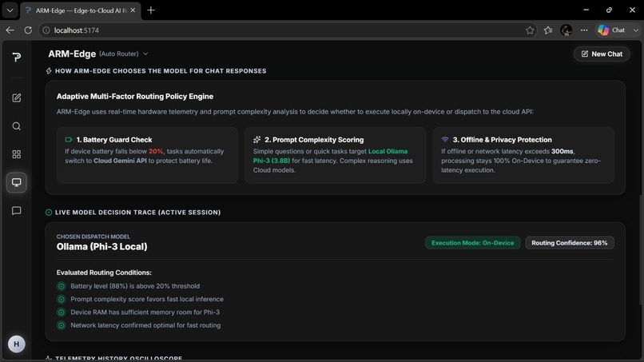Reload the page with the refresh icon
This screenshot has height=362, width=644.
pyautogui.click(x=28, y=30)
